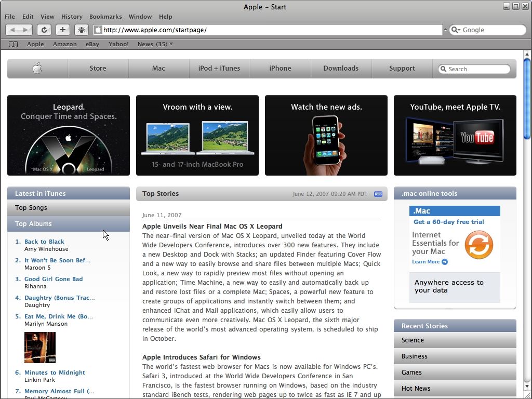The width and height of the screenshot is (532, 399).
Task: Click the plus Add Bookmark button
Action: 63,30
